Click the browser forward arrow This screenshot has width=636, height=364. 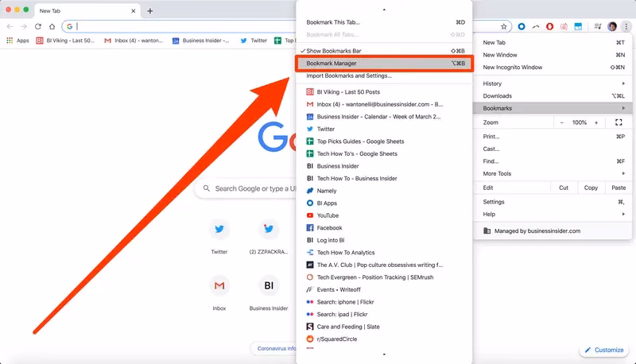click(24, 26)
